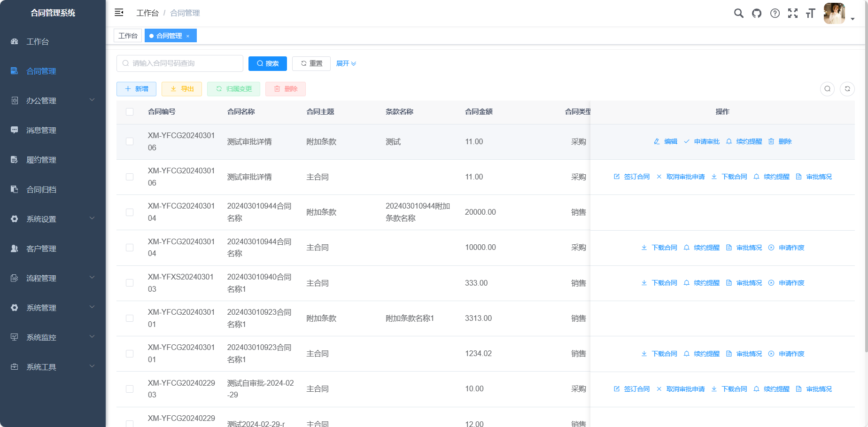Screen dimensions: 868x427
Task: Expand more filters with 展开
Action: click(x=346, y=63)
